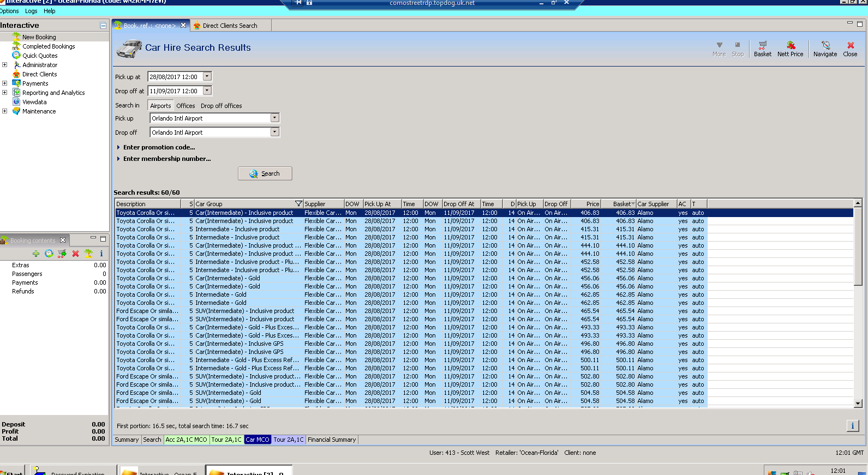Viewport: 868px width, 475px height.
Task: Close the Book ref none tab
Action: tap(183, 25)
